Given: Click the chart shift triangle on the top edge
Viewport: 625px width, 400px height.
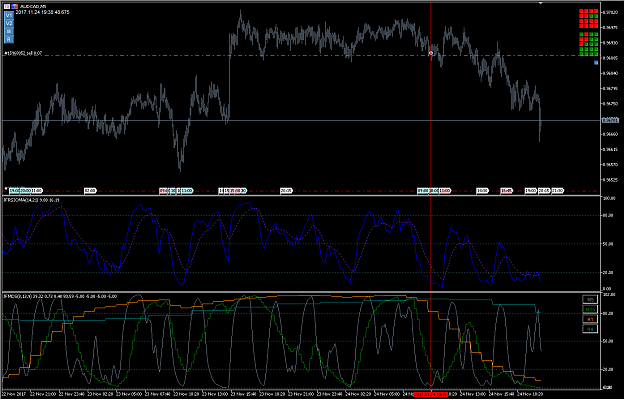Looking at the screenshot, I should tap(541, 3).
